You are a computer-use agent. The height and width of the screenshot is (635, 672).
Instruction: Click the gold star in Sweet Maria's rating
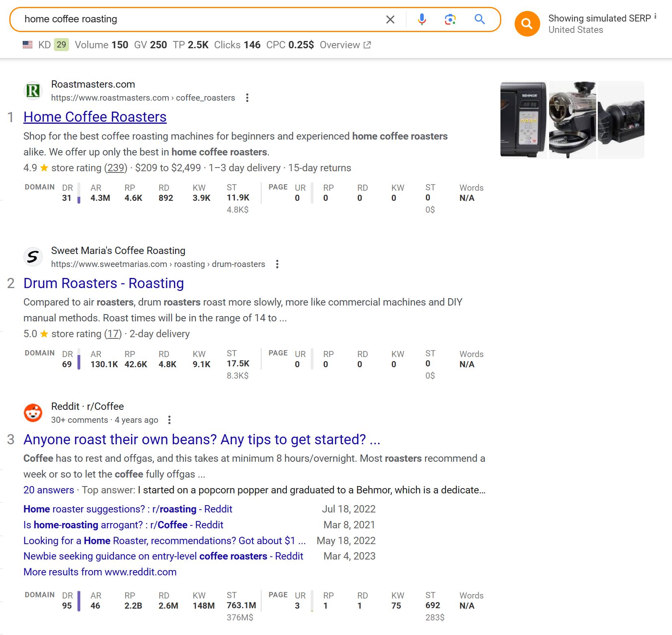pyautogui.click(x=44, y=334)
